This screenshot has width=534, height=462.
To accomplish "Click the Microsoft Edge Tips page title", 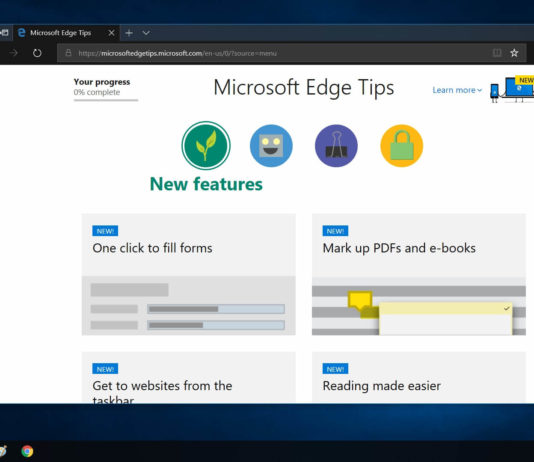I will (x=303, y=87).
